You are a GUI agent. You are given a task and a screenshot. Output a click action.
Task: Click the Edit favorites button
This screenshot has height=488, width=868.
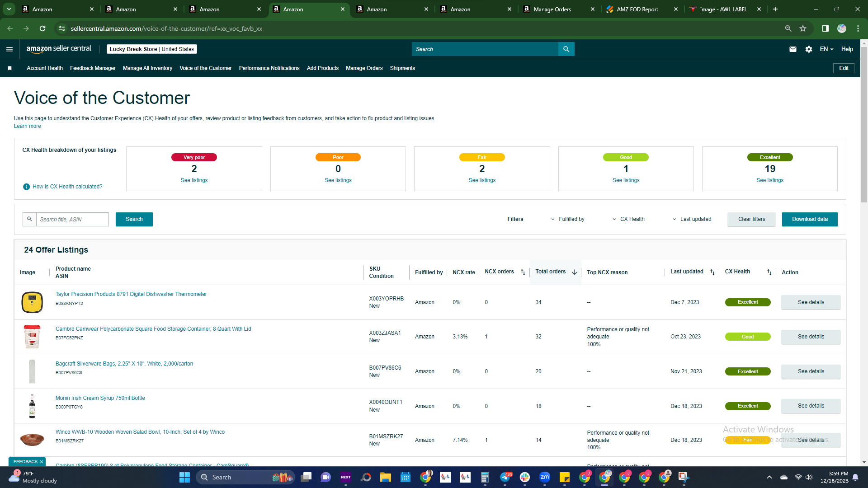tap(844, 68)
